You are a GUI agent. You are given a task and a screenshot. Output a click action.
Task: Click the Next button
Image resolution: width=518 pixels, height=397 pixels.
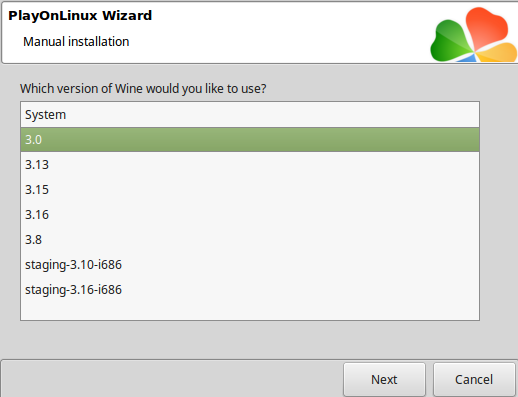pos(384,379)
